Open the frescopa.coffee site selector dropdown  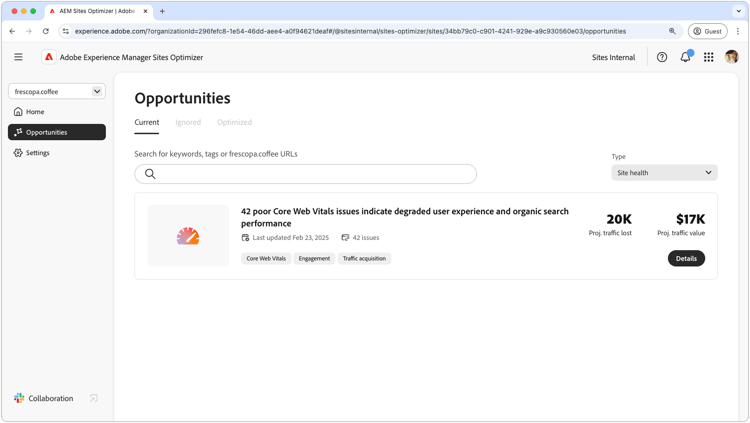[57, 91]
